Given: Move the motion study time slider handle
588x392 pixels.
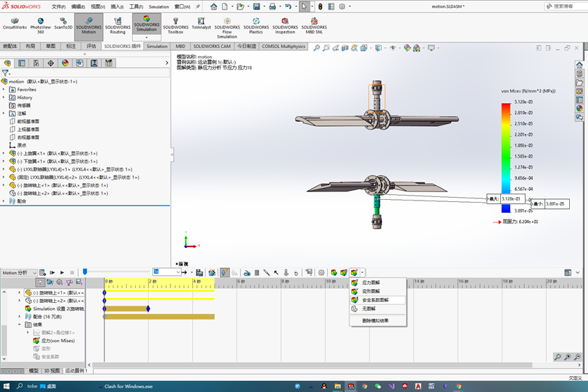Looking at the screenshot, I should (x=85, y=272).
